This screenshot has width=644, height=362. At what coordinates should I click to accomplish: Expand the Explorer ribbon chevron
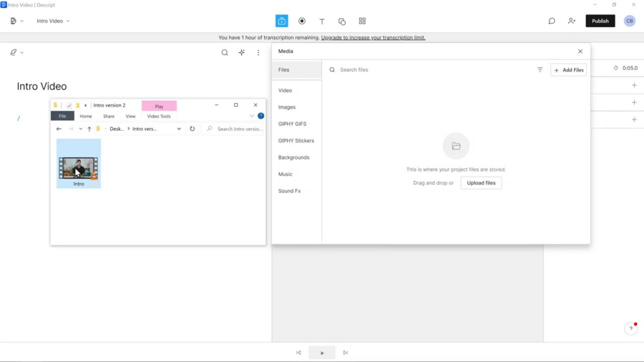point(252,116)
